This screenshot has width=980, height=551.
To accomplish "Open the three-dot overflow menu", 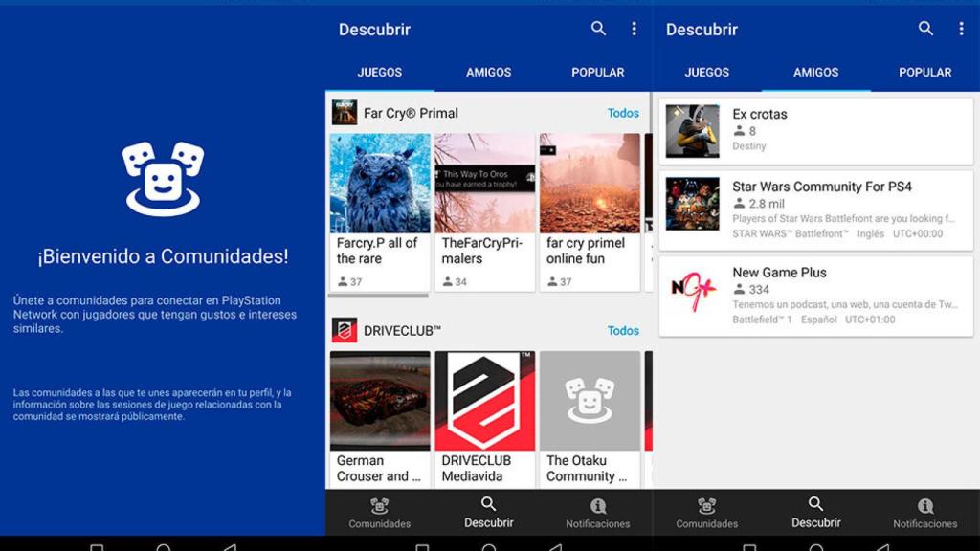I will pos(634,30).
